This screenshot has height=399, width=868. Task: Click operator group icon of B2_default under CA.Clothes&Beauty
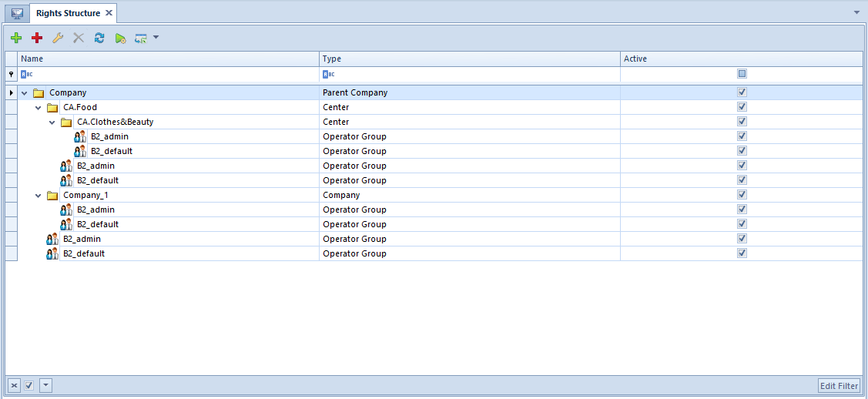pos(80,151)
